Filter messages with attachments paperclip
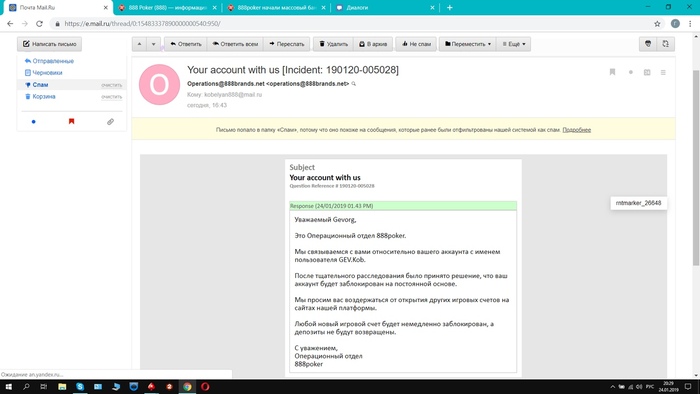The width and height of the screenshot is (700, 394). pos(110,121)
